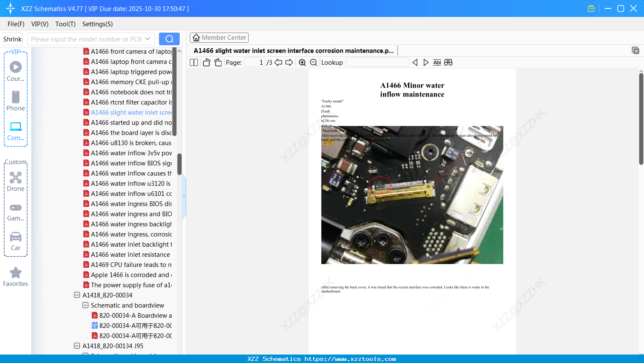Toggle the Abi whole-word match option
Image resolution: width=644 pixels, height=363 pixels.
point(437,62)
